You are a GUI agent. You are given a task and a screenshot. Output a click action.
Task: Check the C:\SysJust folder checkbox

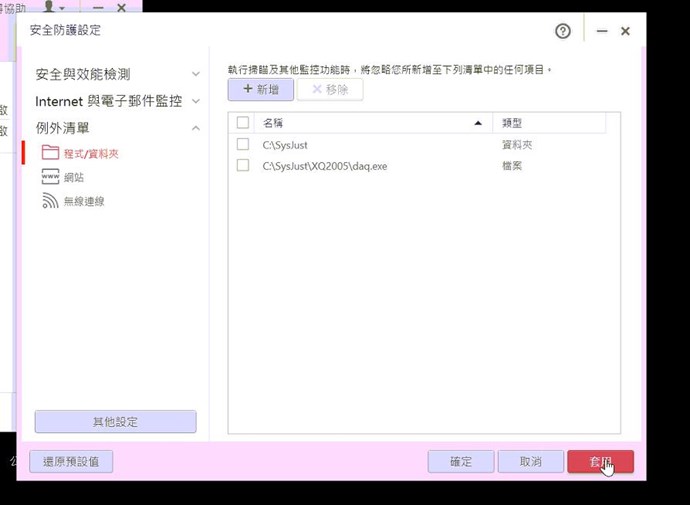coord(242,145)
